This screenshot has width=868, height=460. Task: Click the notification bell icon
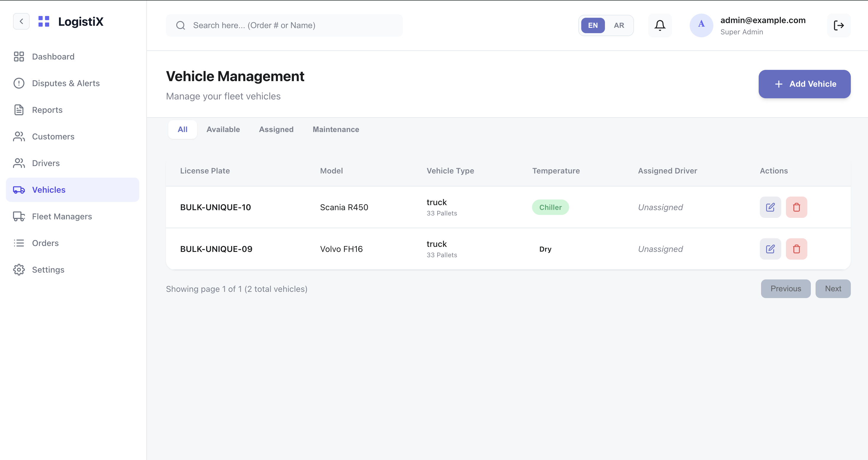click(x=660, y=25)
